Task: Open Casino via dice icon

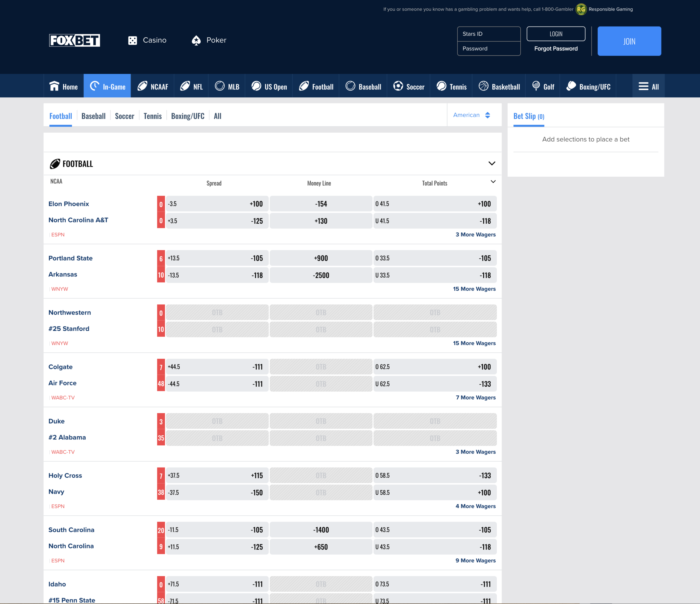Action: (132, 40)
